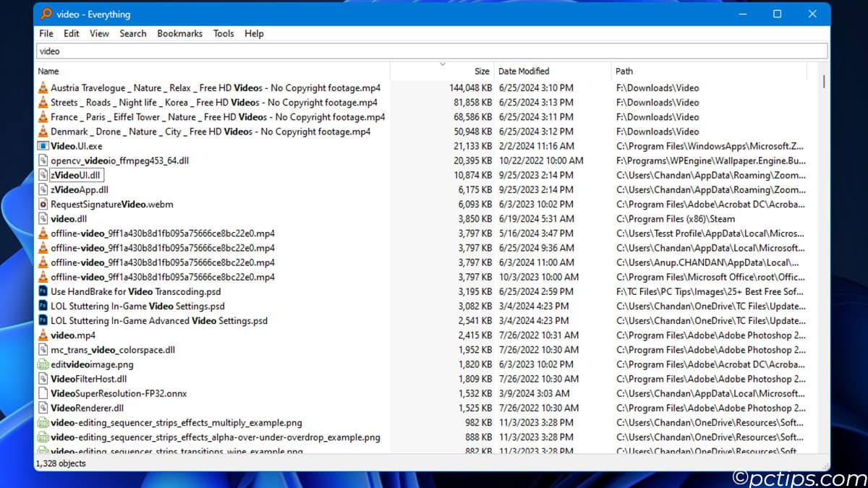Click the DLL icon beside opencv_videoio_ffmpeg453_64.dll
Viewport: 868px width, 488px height.
43,160
